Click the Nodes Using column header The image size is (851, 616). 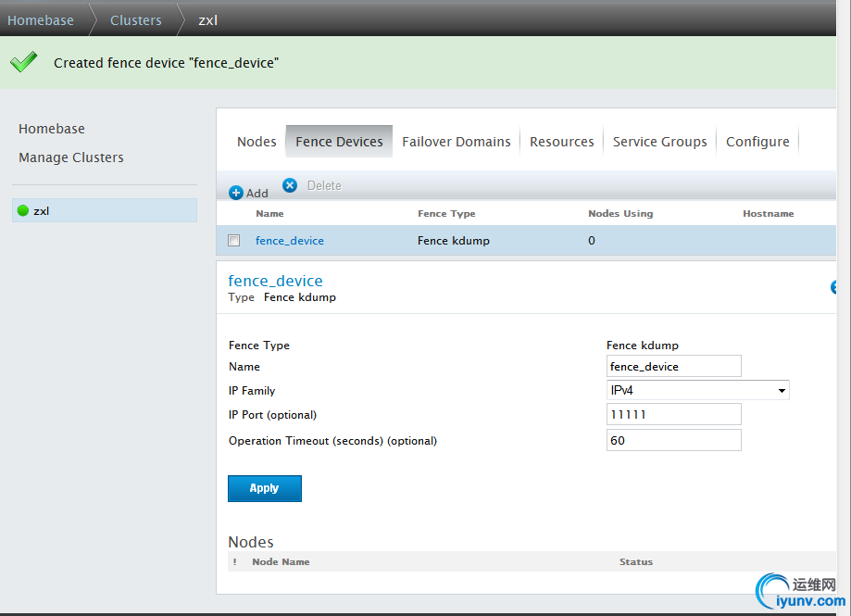pos(620,214)
